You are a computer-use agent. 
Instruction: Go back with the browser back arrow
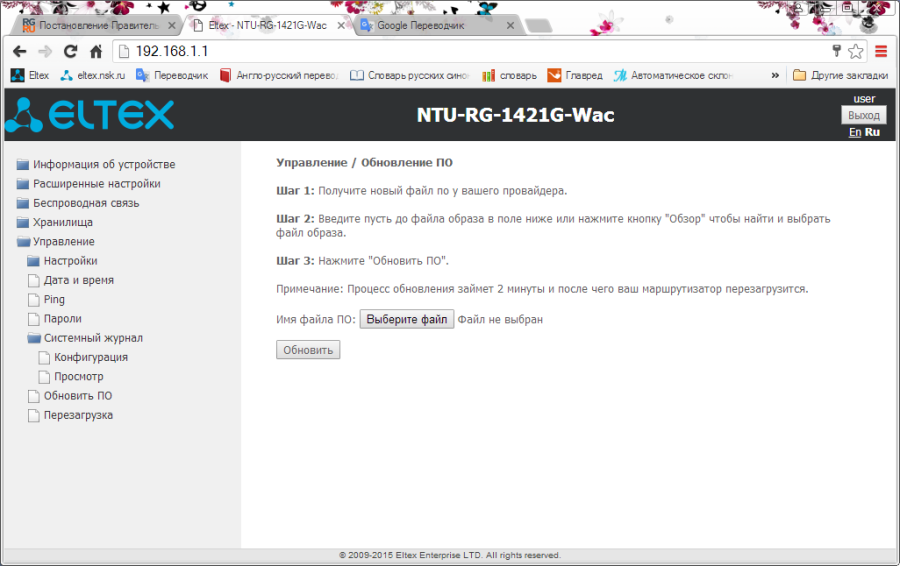click(20, 52)
